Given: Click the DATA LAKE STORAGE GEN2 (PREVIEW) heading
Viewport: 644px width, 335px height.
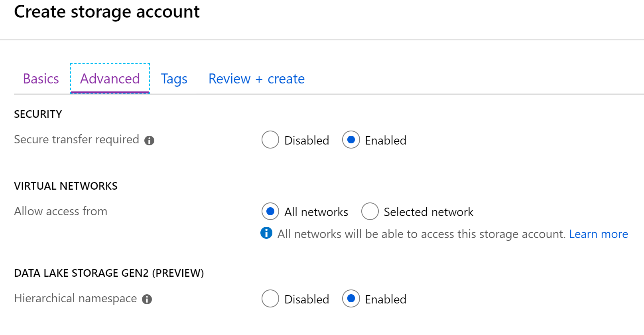Looking at the screenshot, I should pos(109,273).
